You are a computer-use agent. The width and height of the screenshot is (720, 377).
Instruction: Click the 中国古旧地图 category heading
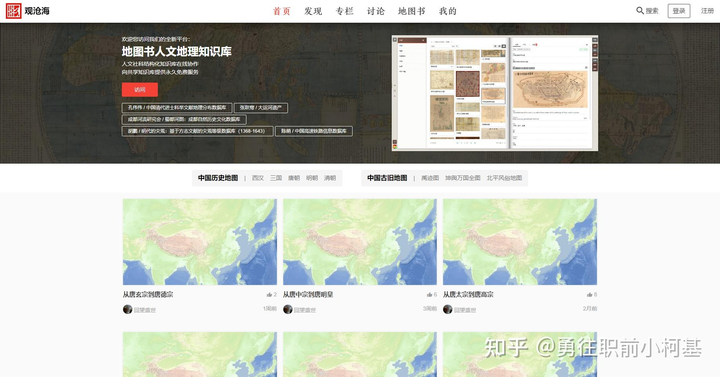[387, 178]
